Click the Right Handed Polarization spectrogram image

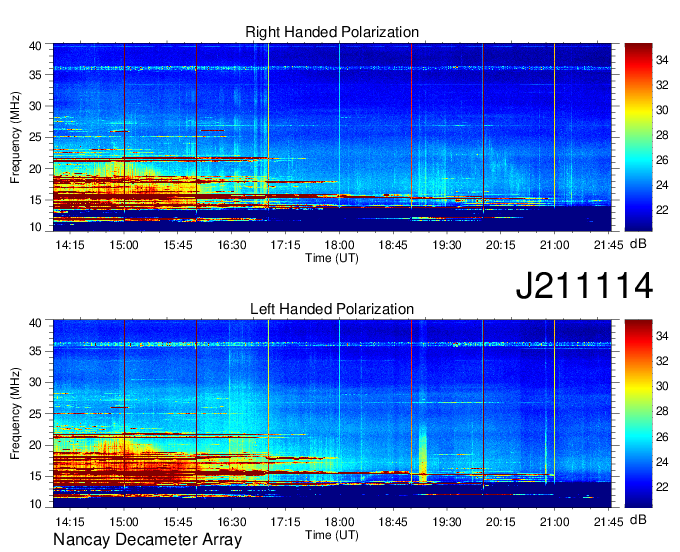click(x=332, y=137)
